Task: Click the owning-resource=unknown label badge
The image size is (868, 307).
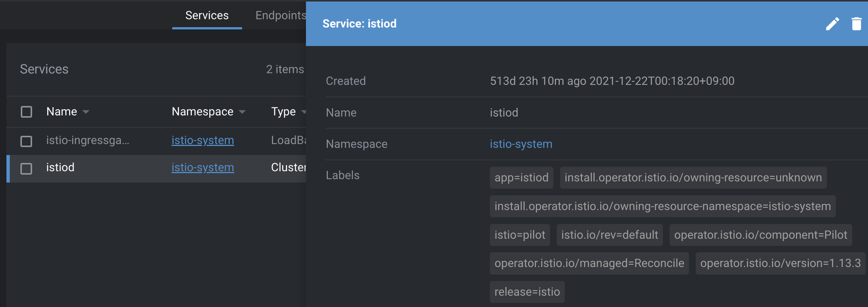Action: (x=693, y=178)
